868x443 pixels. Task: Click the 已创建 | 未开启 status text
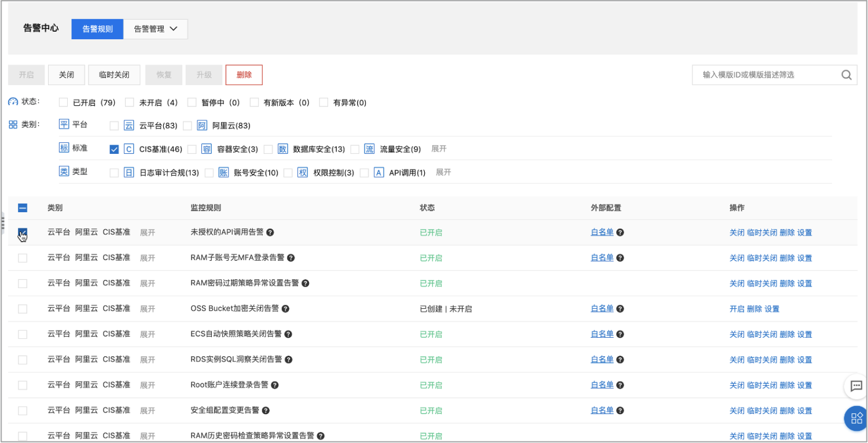(446, 309)
